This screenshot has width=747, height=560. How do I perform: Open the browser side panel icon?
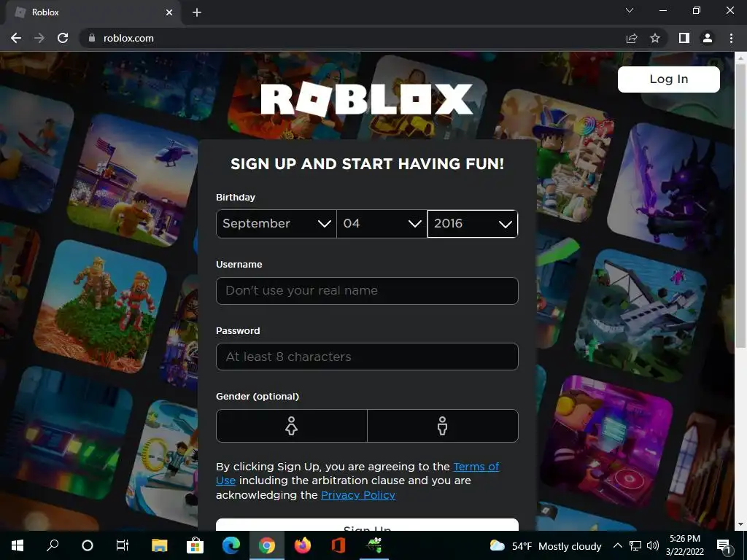click(684, 38)
